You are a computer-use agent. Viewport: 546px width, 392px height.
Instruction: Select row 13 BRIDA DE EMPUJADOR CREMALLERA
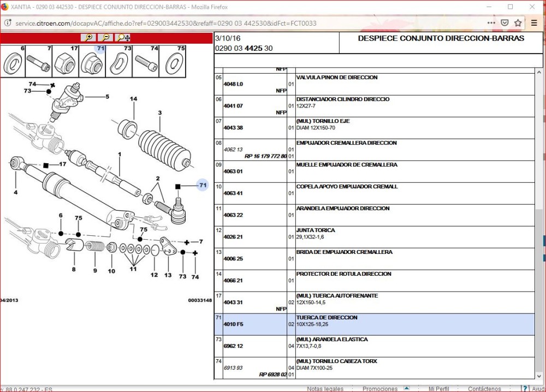(x=375, y=259)
